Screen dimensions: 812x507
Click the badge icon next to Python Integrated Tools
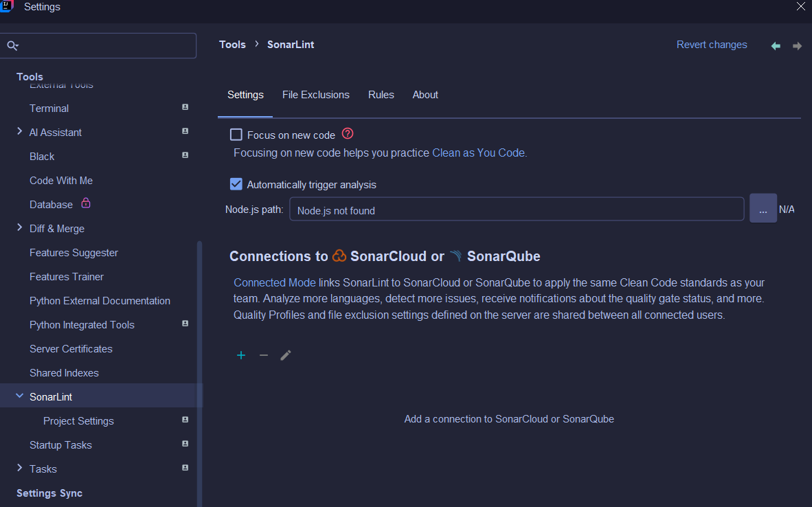(185, 323)
